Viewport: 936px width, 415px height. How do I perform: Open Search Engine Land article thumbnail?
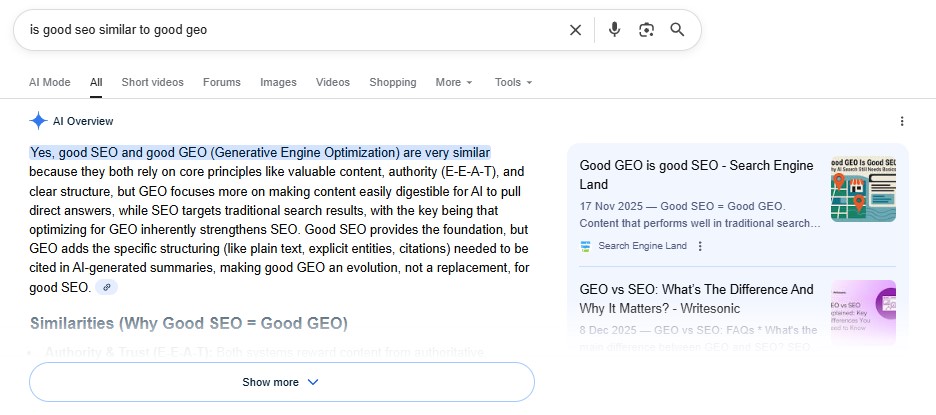tap(863, 189)
